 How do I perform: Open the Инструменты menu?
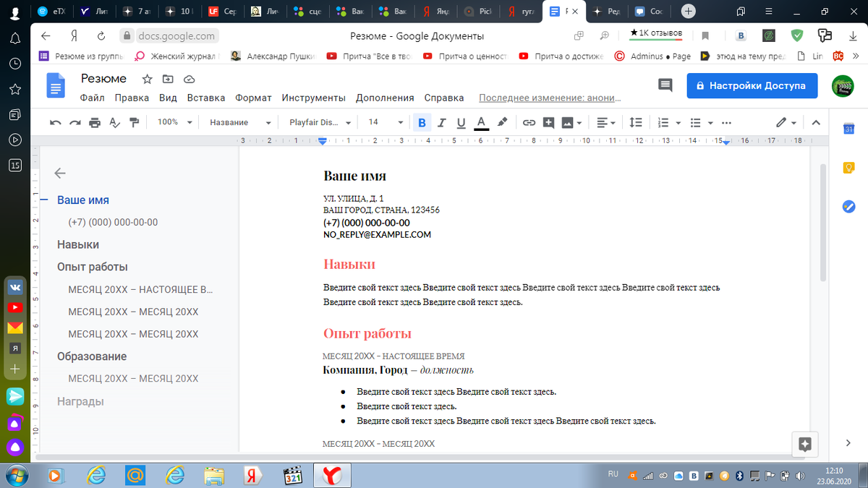pyautogui.click(x=313, y=98)
